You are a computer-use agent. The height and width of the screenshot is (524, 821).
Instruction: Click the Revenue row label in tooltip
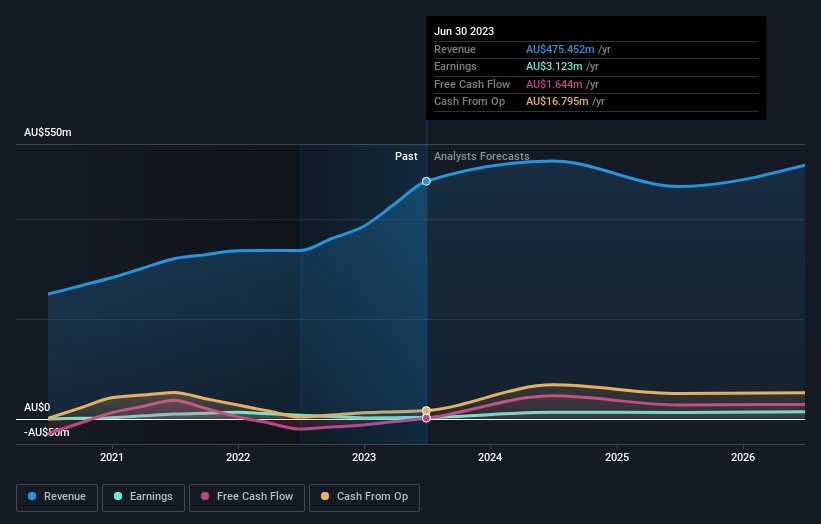454,49
